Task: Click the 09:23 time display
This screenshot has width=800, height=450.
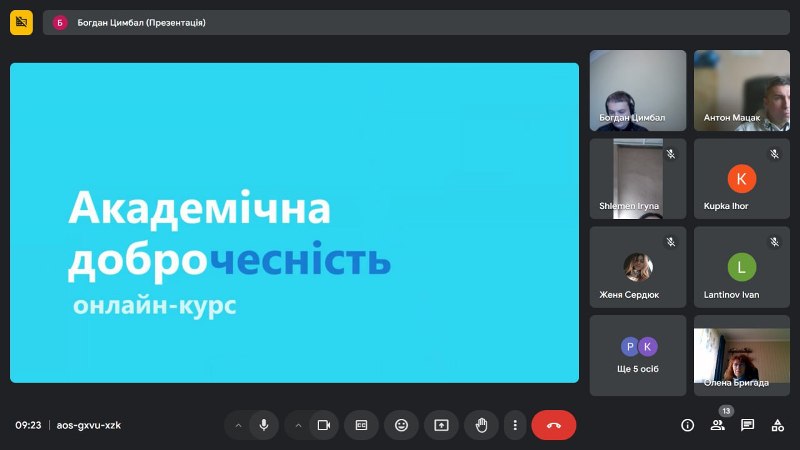Action: click(28, 425)
